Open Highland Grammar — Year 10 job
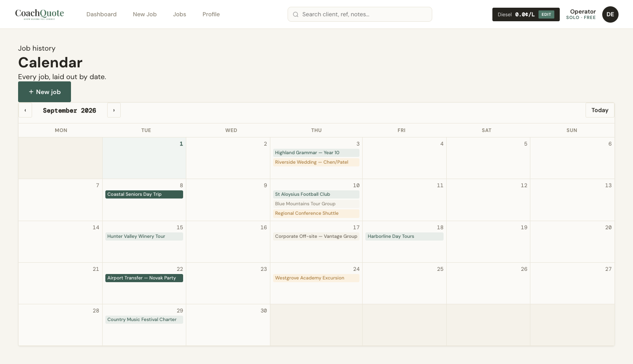633x364 pixels. click(x=316, y=153)
